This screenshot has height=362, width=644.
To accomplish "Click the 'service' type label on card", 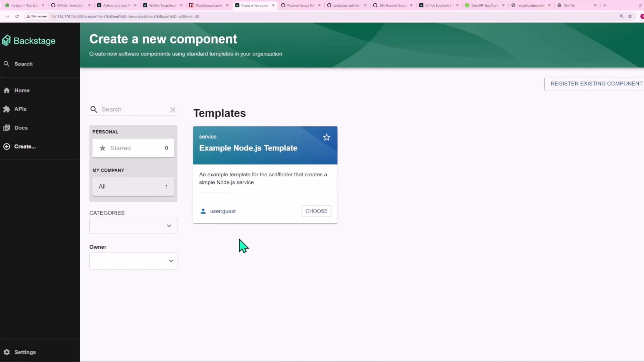I will point(208,137).
